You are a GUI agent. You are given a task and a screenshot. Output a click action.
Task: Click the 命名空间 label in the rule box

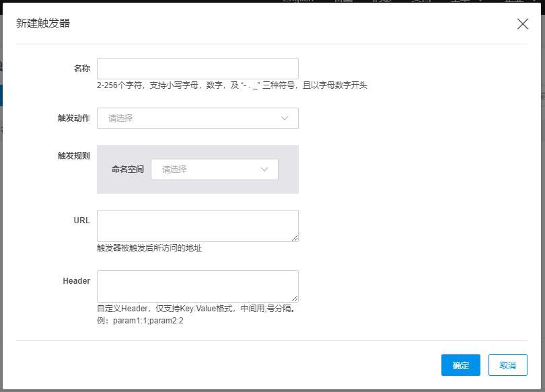point(128,169)
